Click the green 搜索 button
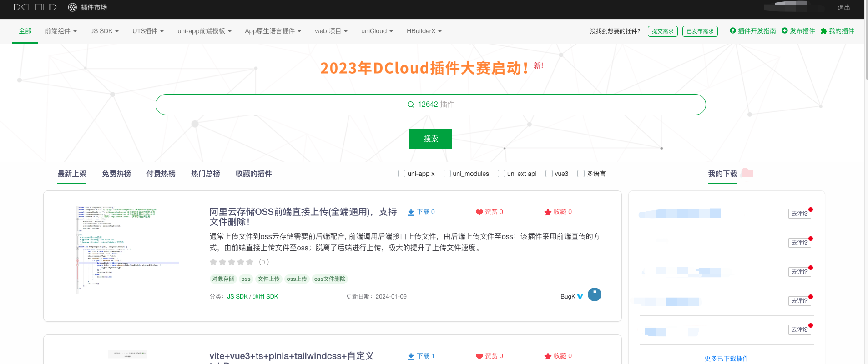This screenshot has height=364, width=868. tap(431, 139)
